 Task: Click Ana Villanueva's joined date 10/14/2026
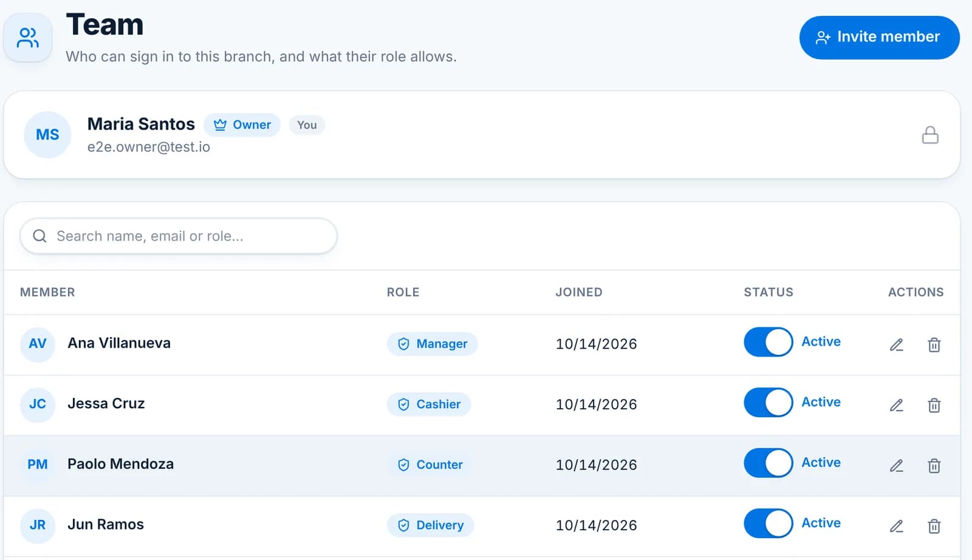(597, 344)
